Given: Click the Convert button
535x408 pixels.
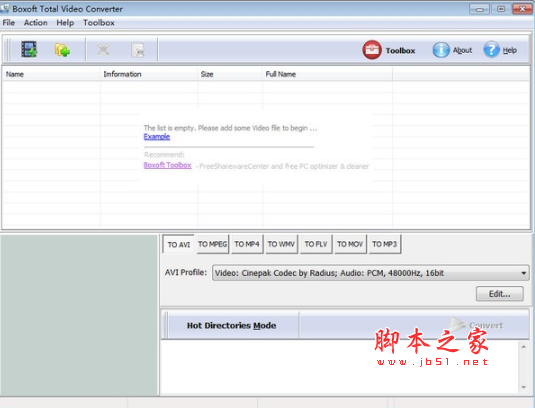Looking at the screenshot, I should click(476, 324).
